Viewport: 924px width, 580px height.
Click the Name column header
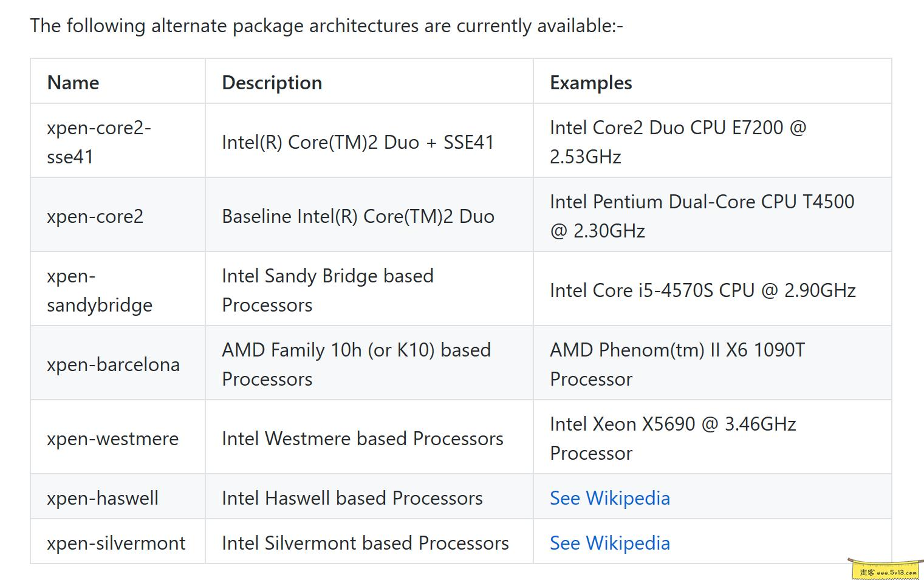[x=73, y=83]
